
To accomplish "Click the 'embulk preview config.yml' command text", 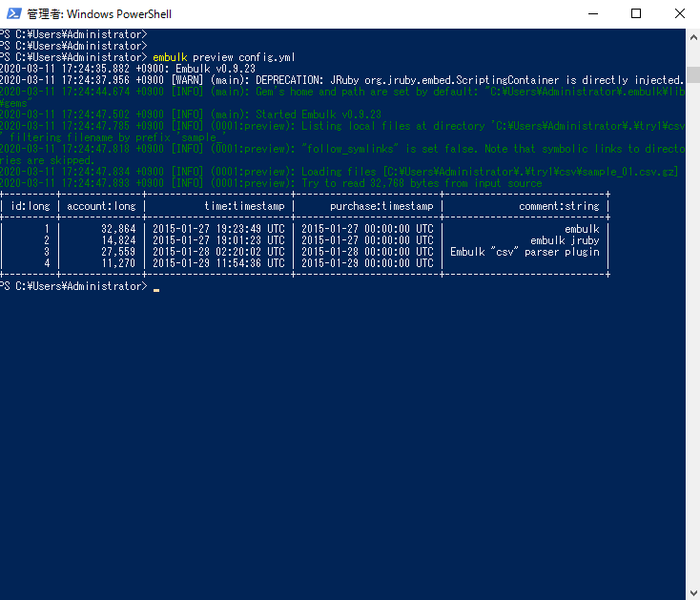I will tap(224, 57).
